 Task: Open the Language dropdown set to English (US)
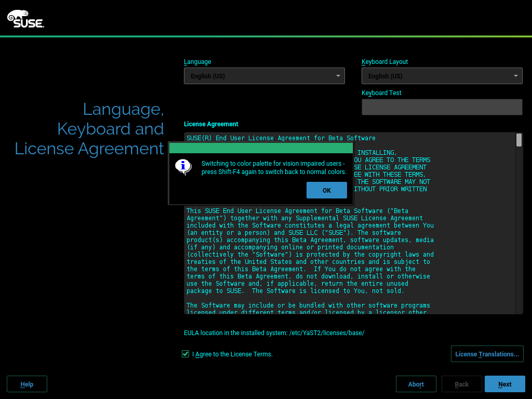coord(260,76)
